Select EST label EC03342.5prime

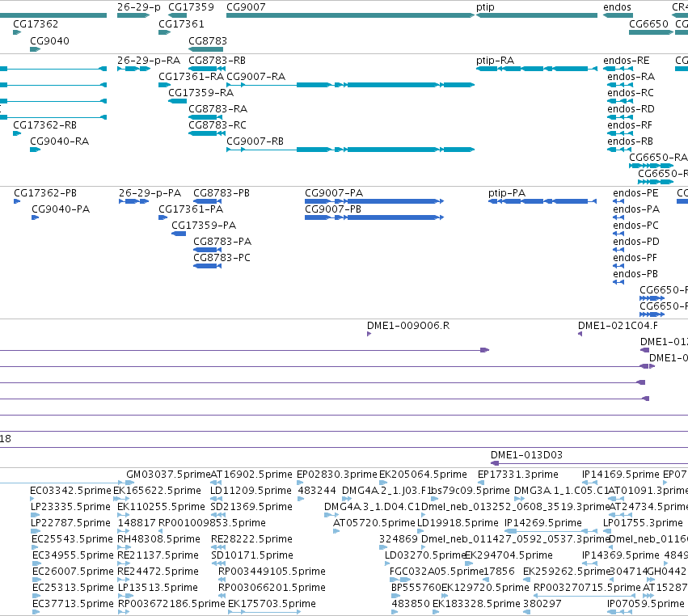click(x=71, y=491)
